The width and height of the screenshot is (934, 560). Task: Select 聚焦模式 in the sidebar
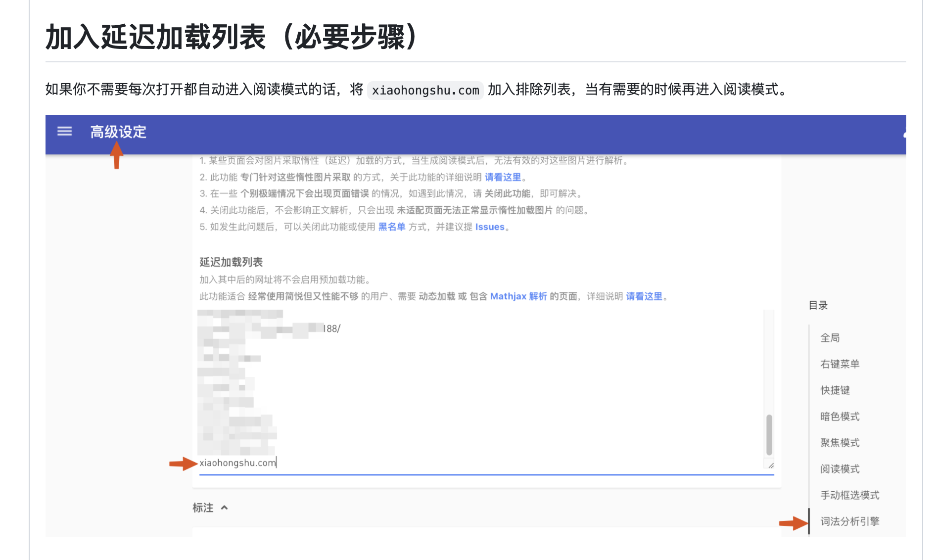click(839, 442)
